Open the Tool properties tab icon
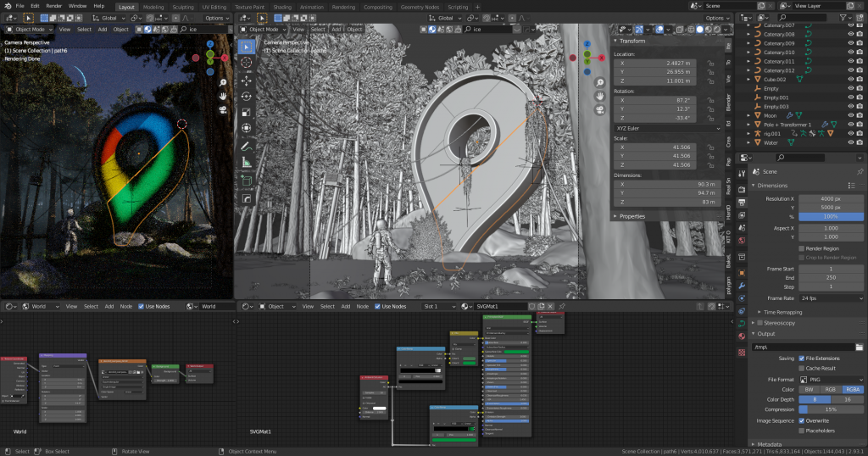Screen dimensions: 868x456 click(742, 173)
